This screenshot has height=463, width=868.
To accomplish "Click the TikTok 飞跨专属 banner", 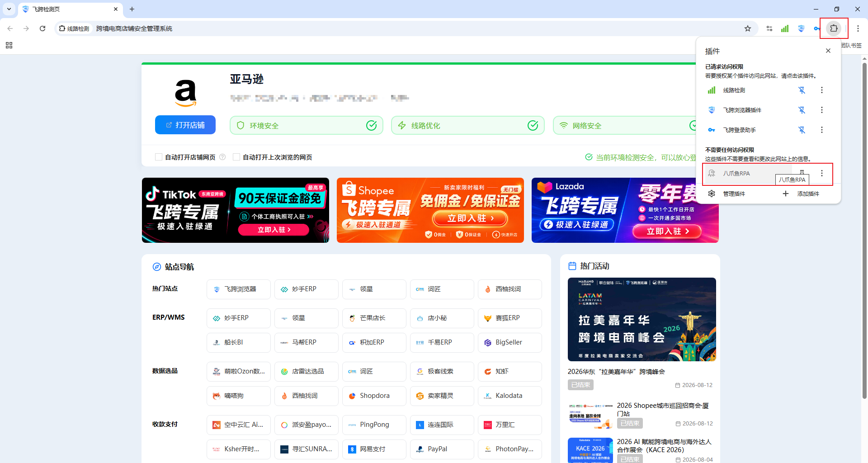I will [236, 210].
